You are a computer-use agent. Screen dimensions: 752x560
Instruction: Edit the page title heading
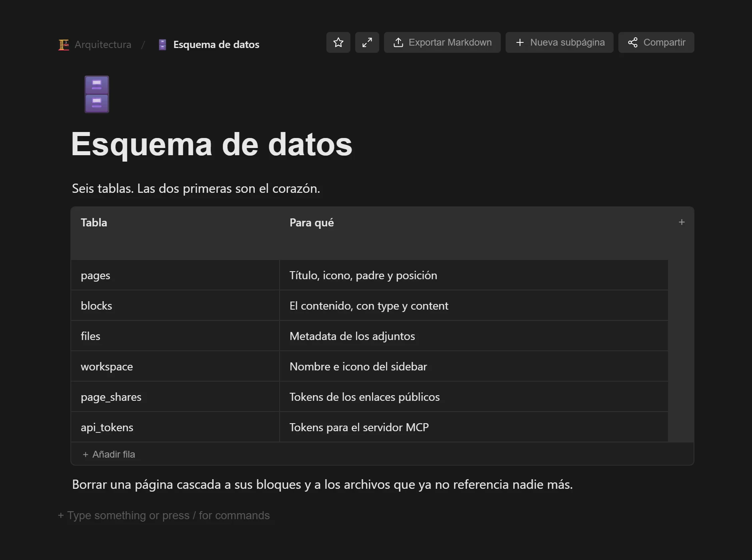pyautogui.click(x=212, y=144)
